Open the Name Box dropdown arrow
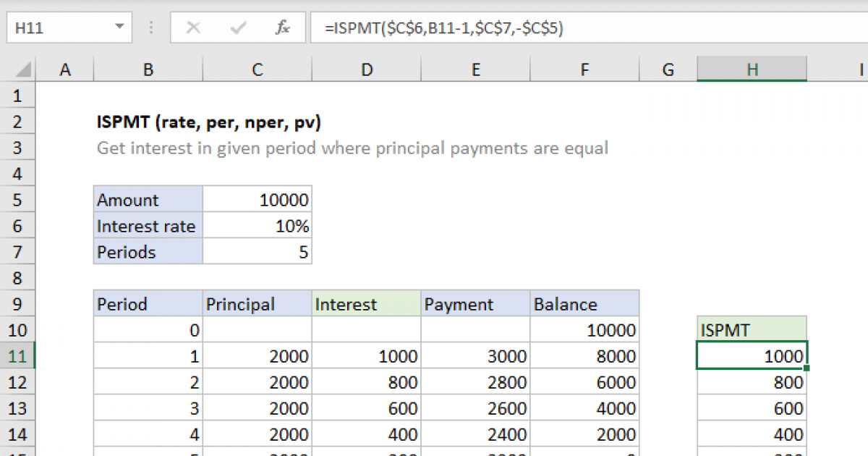 click(120, 28)
